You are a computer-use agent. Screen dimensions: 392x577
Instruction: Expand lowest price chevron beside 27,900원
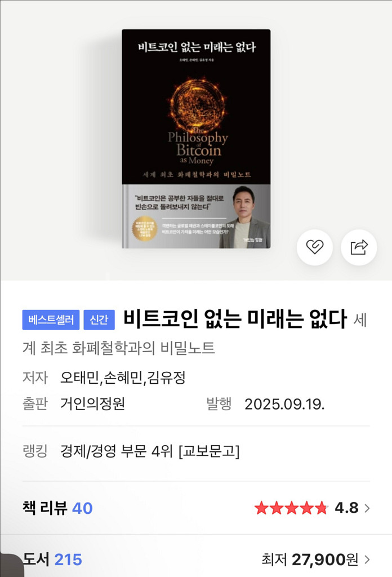[x=367, y=560]
